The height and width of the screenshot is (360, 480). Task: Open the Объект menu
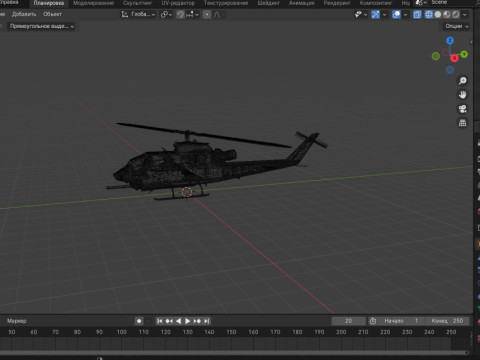point(52,14)
